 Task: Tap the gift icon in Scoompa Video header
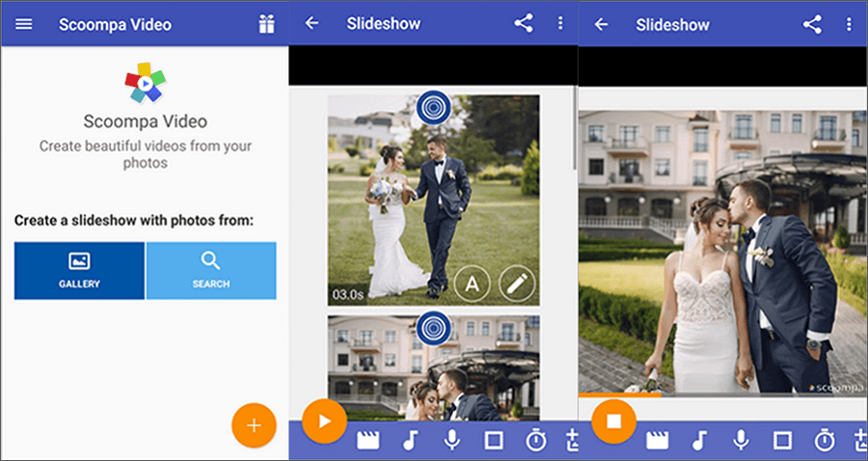266,24
